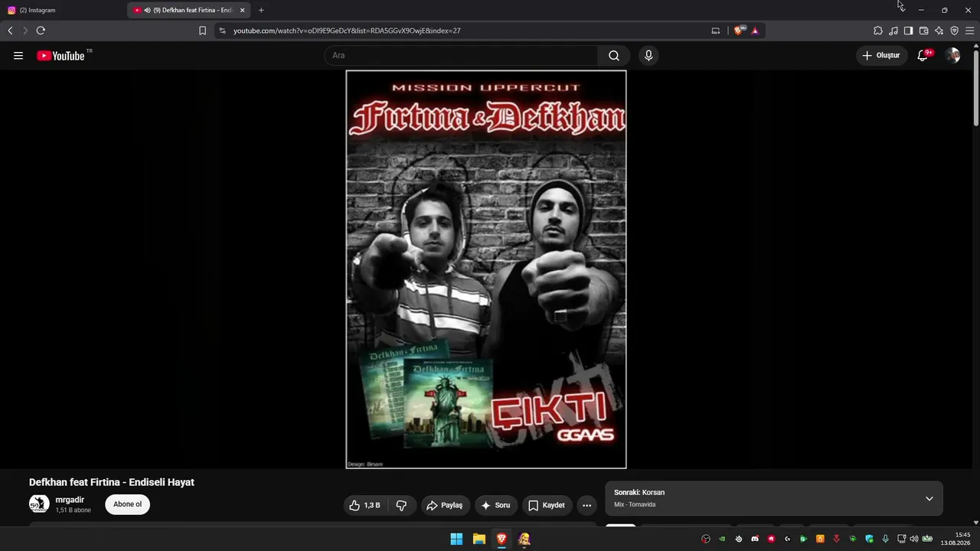The width and height of the screenshot is (980, 551).
Task: Open the Discord tray icon
Action: coord(755,539)
